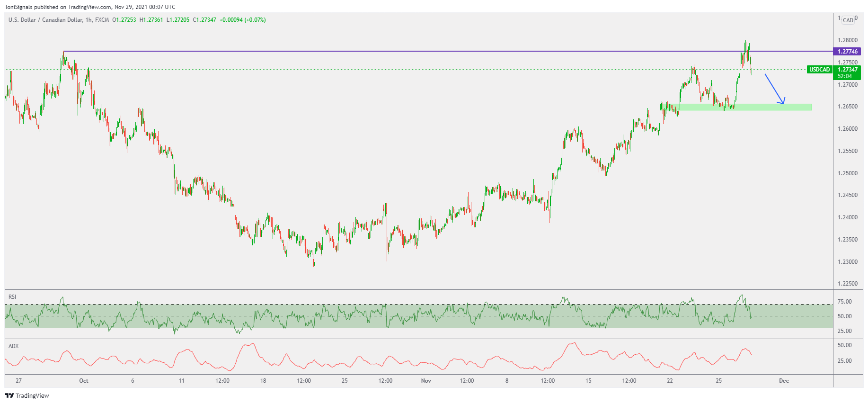
Task: Click the 1.28000 price axis level
Action: pos(847,40)
